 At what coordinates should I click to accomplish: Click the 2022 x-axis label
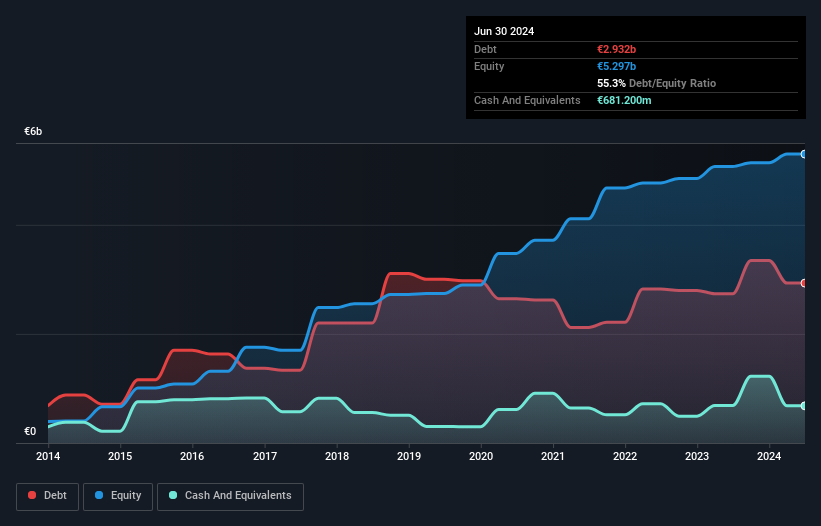click(x=625, y=456)
